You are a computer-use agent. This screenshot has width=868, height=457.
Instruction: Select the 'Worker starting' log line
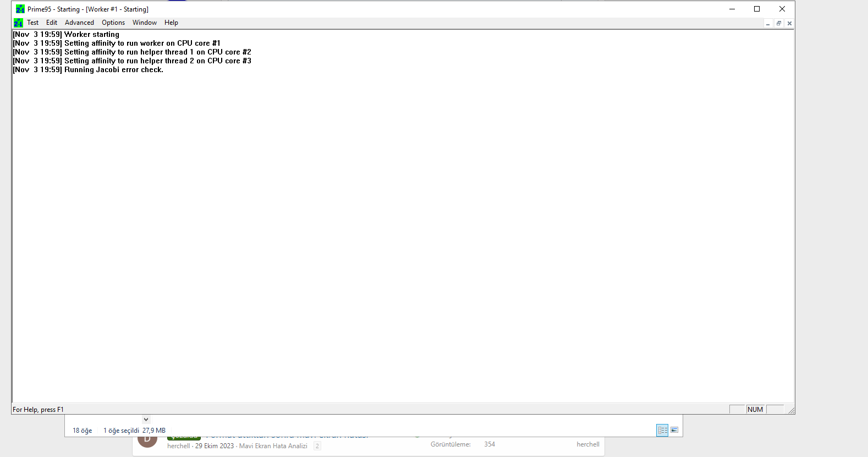click(x=66, y=34)
